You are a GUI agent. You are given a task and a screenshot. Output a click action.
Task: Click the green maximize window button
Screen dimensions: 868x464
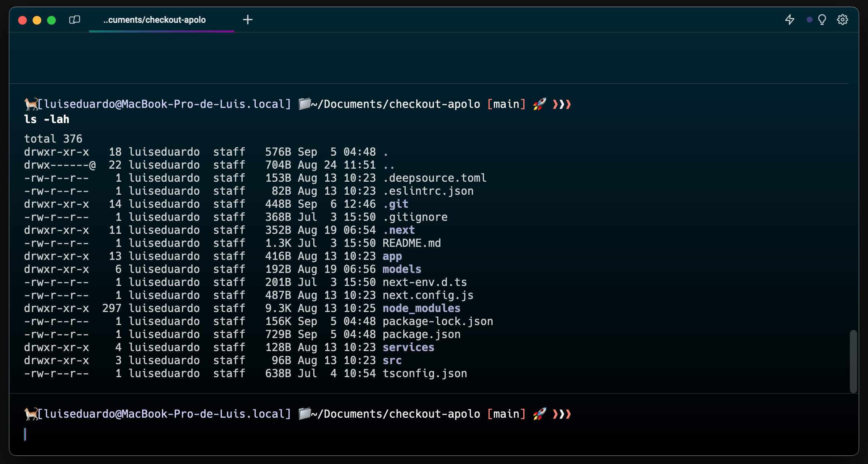coord(51,20)
